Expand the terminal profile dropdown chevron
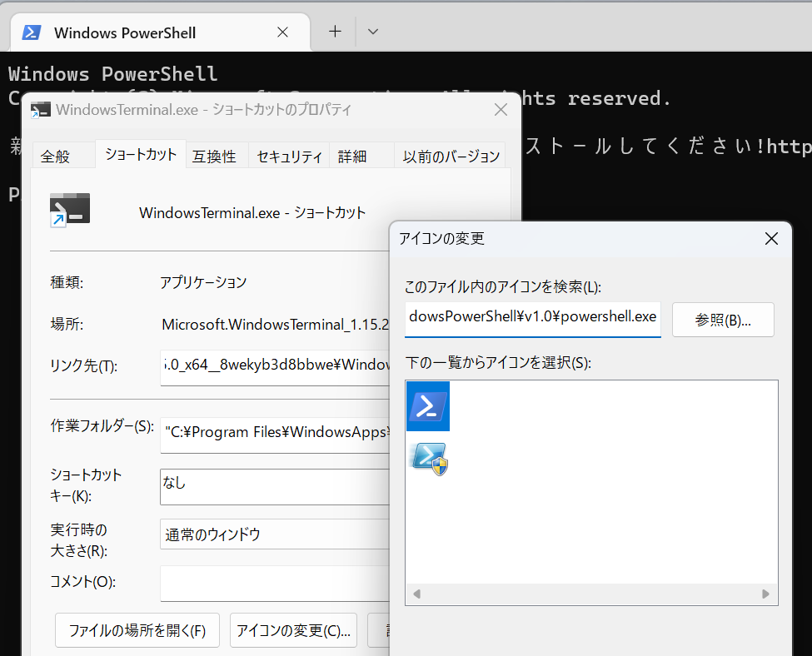The width and height of the screenshot is (812, 656). pyautogui.click(x=373, y=32)
